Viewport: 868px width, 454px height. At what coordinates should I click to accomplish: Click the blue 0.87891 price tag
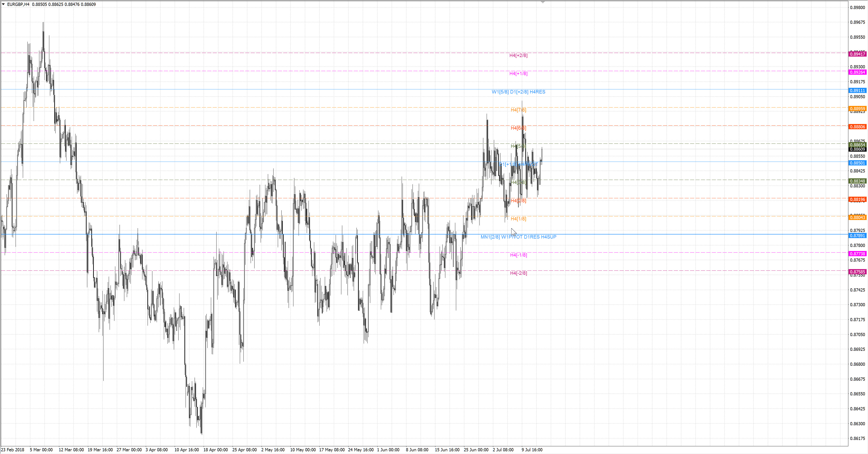click(857, 236)
